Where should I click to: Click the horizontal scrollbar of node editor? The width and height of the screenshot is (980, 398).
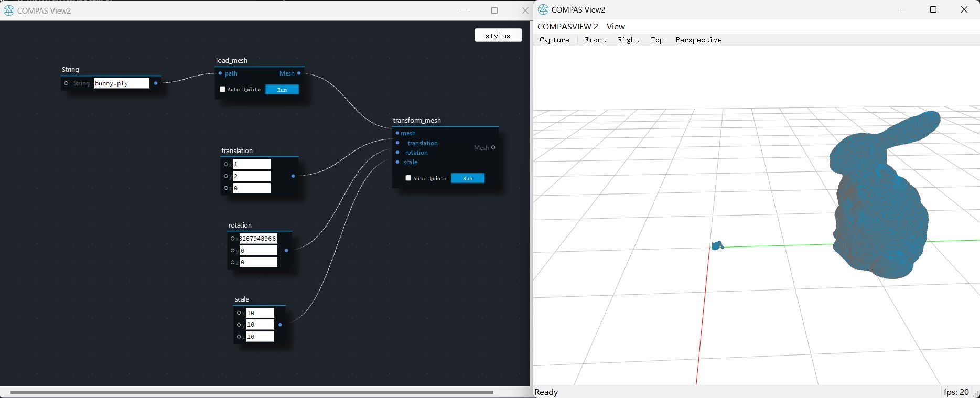[252, 392]
